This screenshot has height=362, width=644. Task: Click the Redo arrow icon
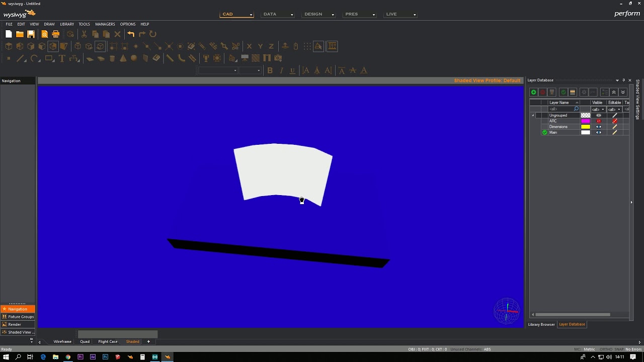point(142,34)
